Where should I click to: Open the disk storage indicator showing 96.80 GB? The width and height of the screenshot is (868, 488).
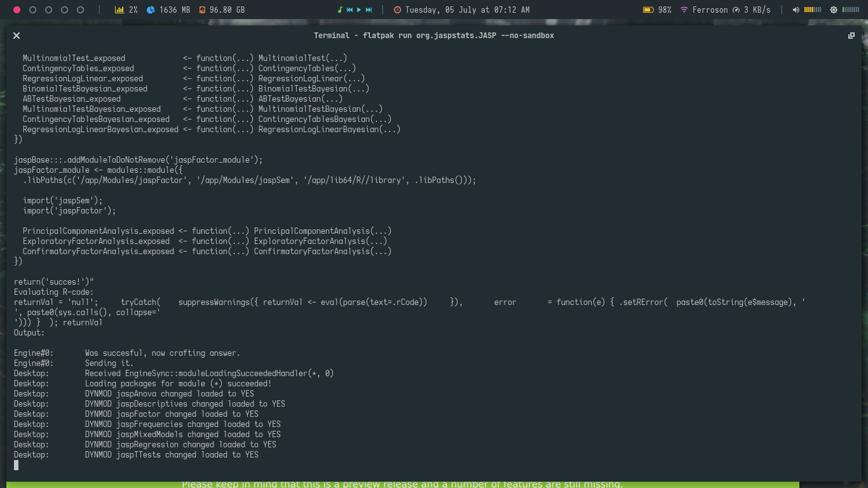(x=203, y=10)
